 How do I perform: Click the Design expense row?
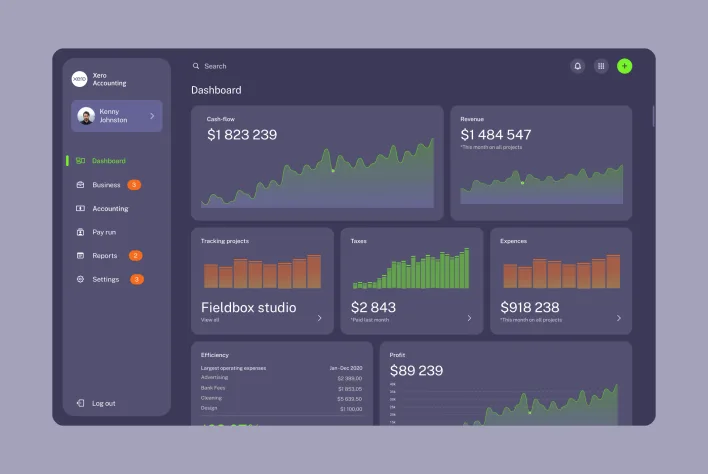[x=281, y=409]
